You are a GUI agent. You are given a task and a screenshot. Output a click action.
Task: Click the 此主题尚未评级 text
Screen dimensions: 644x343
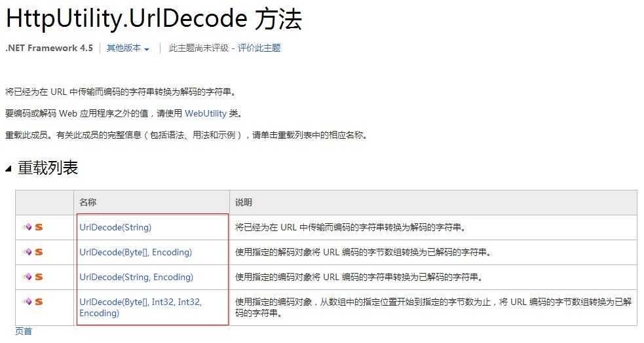coord(199,48)
